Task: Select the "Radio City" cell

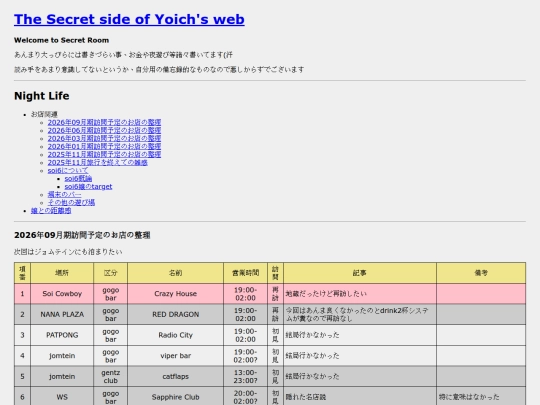Action: tap(176, 335)
